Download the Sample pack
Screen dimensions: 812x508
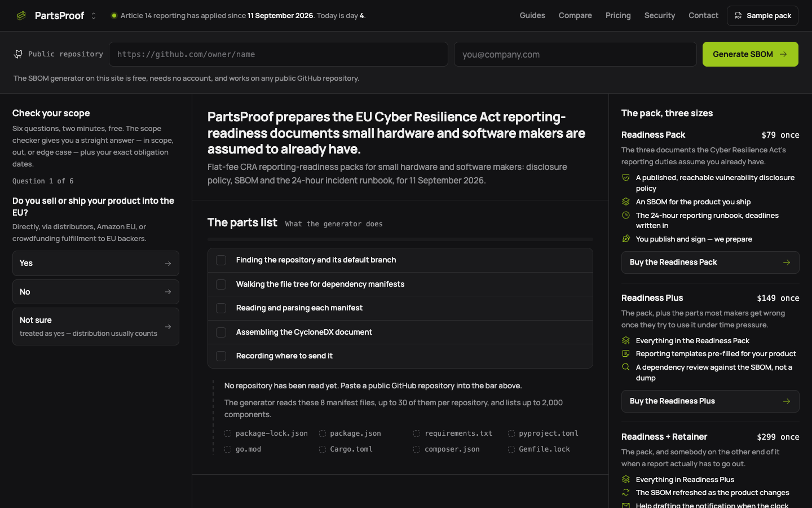762,16
